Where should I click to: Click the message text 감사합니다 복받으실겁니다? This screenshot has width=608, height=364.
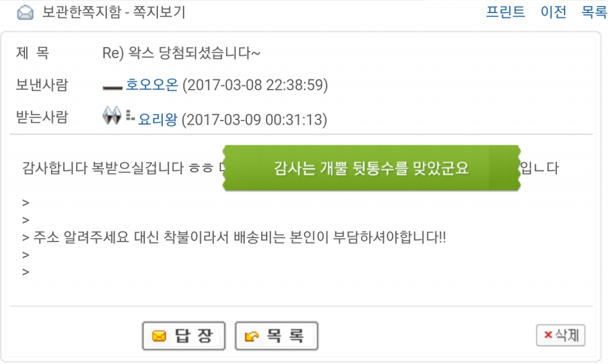pos(103,168)
